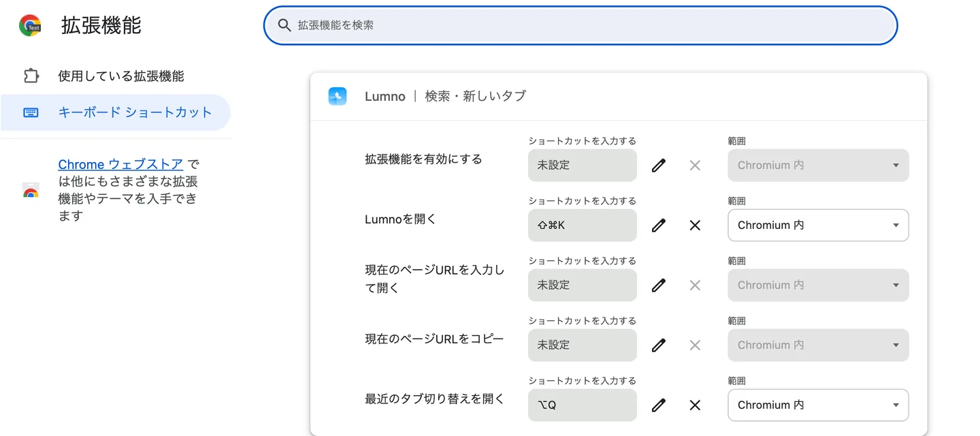This screenshot has width=980, height=436.
Task: Click the Chrome Web Store rainbow icon
Action: [x=30, y=190]
